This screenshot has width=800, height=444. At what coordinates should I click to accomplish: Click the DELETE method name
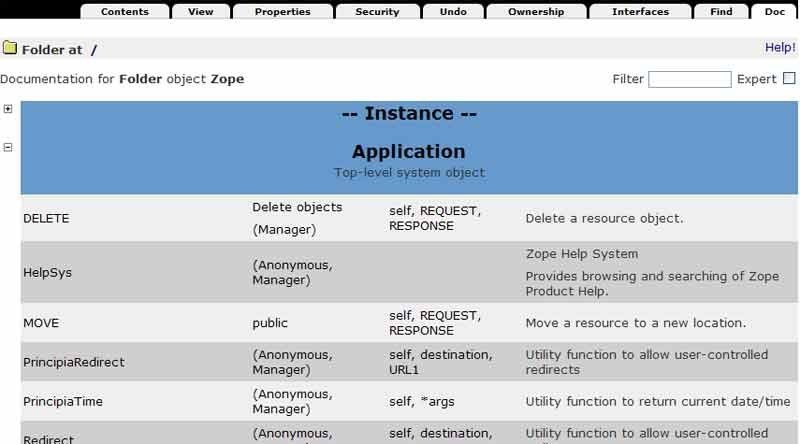[x=45, y=217]
